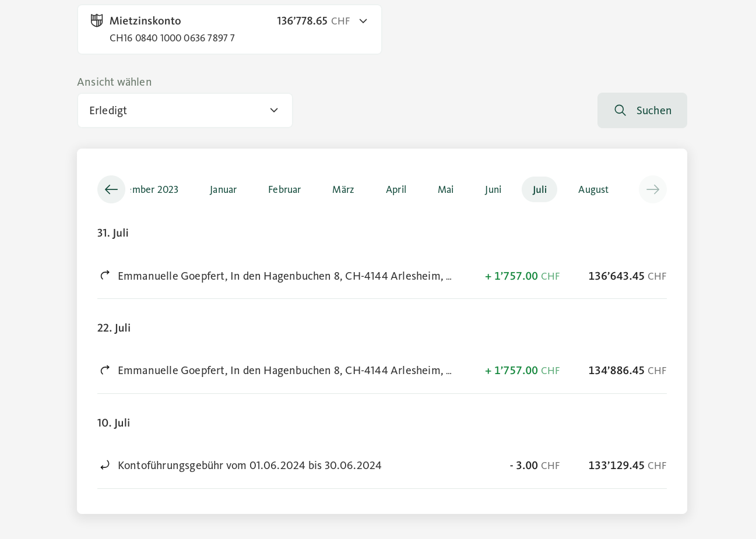Viewport: 756px width, 539px height.
Task: Click the 31. Juli date heading
Action: 113,233
